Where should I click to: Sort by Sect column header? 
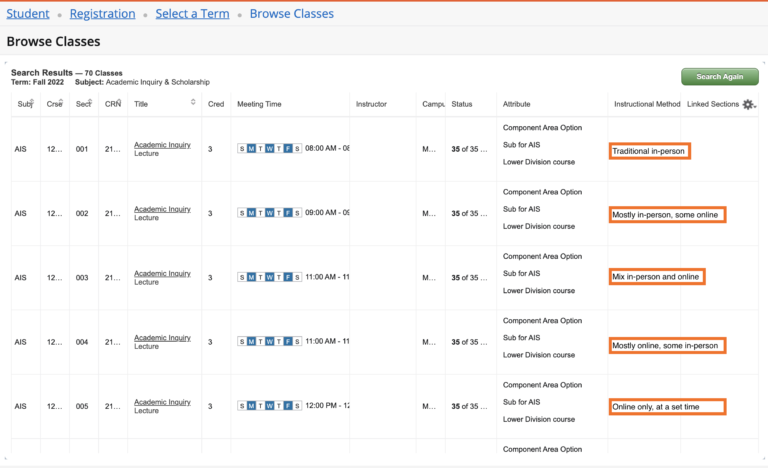(x=84, y=104)
